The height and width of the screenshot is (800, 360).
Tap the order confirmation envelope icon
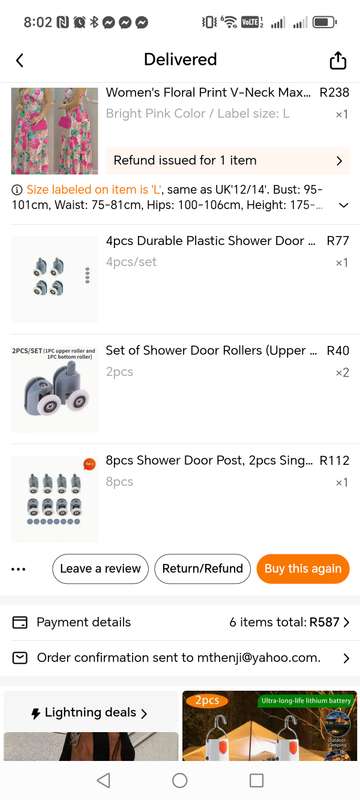pyautogui.click(x=19, y=658)
